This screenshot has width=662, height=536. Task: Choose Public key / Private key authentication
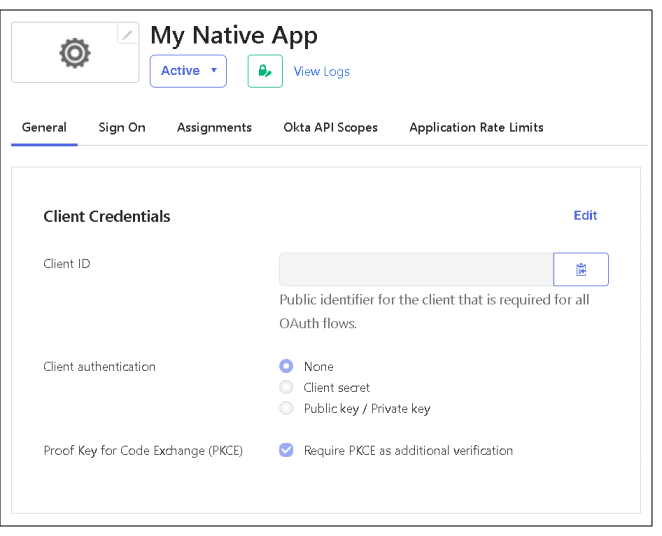coord(287,409)
